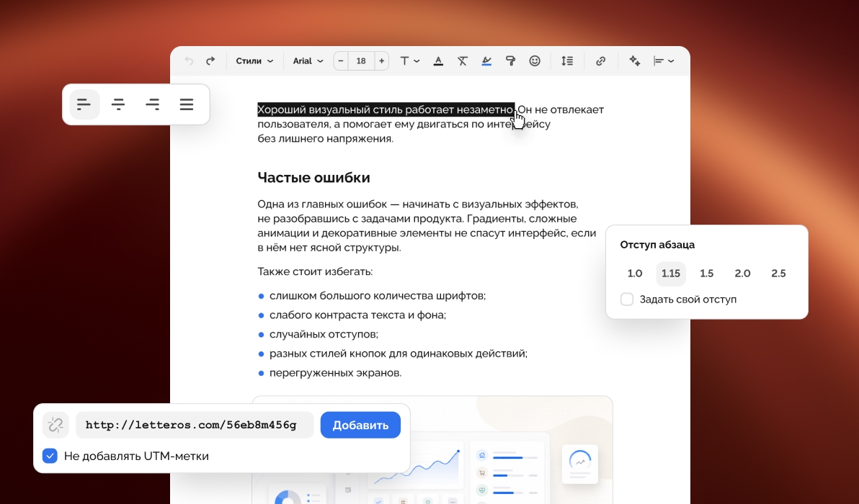This screenshot has height=504, width=859.
Task: Click the line spacing icon
Action: [x=567, y=61]
